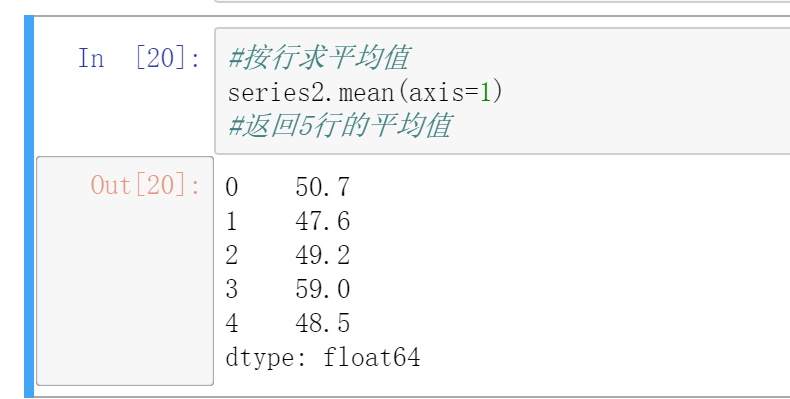790x399 pixels.
Task: Select the blue bar of the active cell
Action: [x=29, y=207]
